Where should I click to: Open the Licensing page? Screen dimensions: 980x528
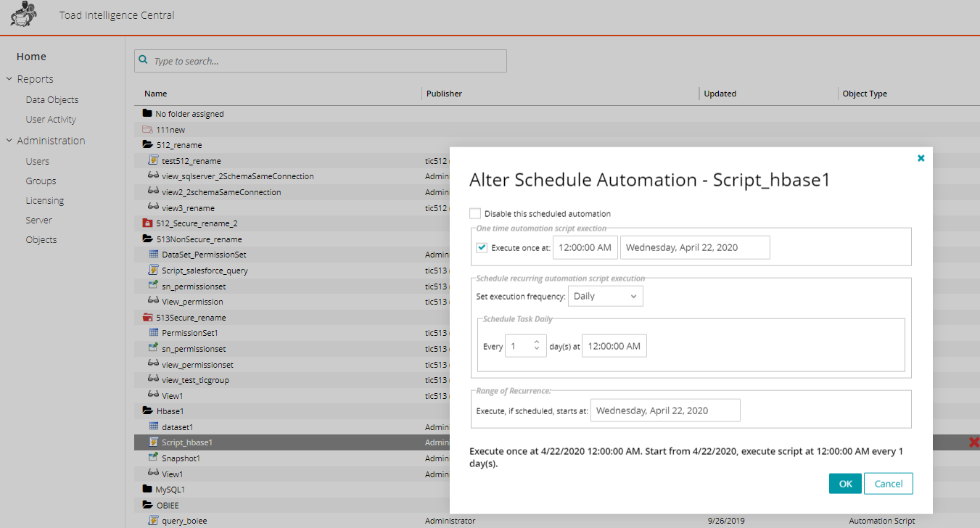[45, 201]
